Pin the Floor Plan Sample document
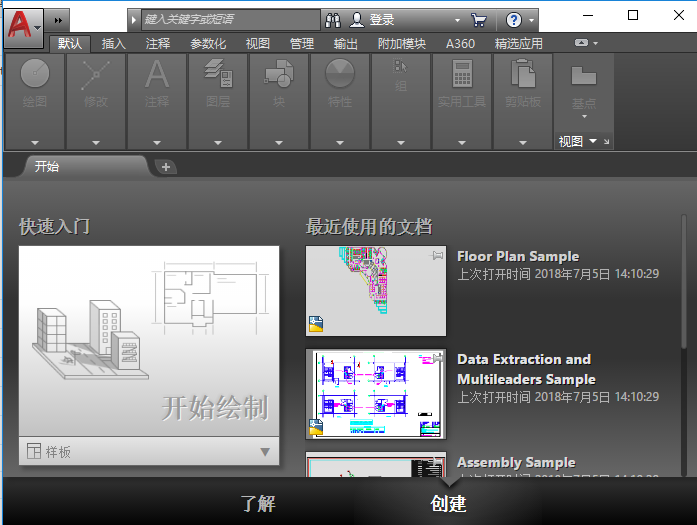 (436, 257)
